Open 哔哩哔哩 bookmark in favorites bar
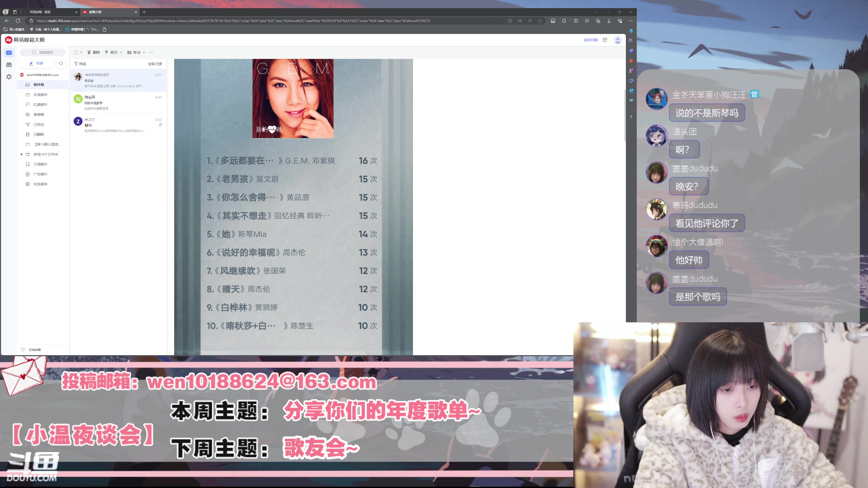Image resolution: width=868 pixels, height=488 pixels. pyautogui.click(x=82, y=29)
